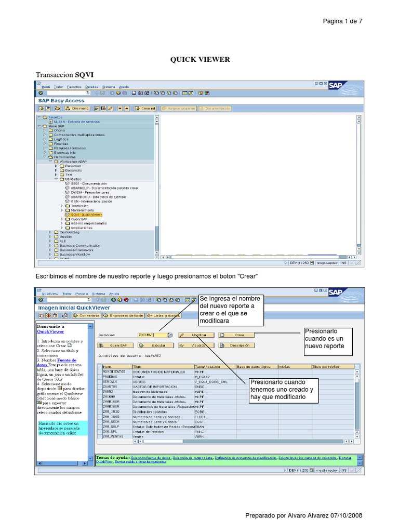The image size is (399, 532).
Task: Click the navigation tree vertical scrollbar
Action: [157, 187]
